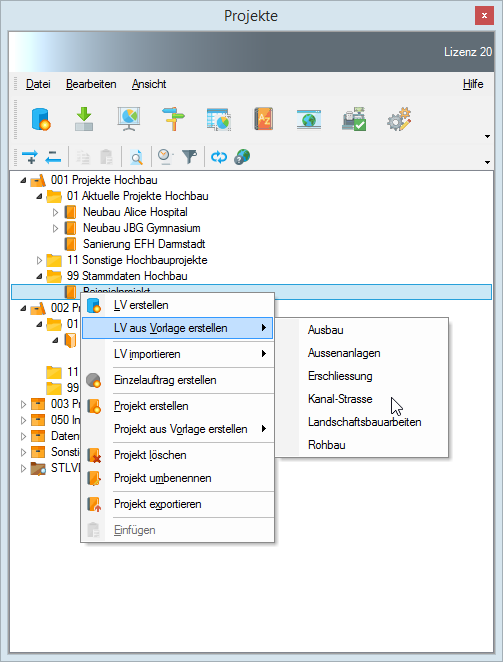Choose Projekt umbenennen
Image resolution: width=503 pixels, height=662 pixels.
coord(177,478)
